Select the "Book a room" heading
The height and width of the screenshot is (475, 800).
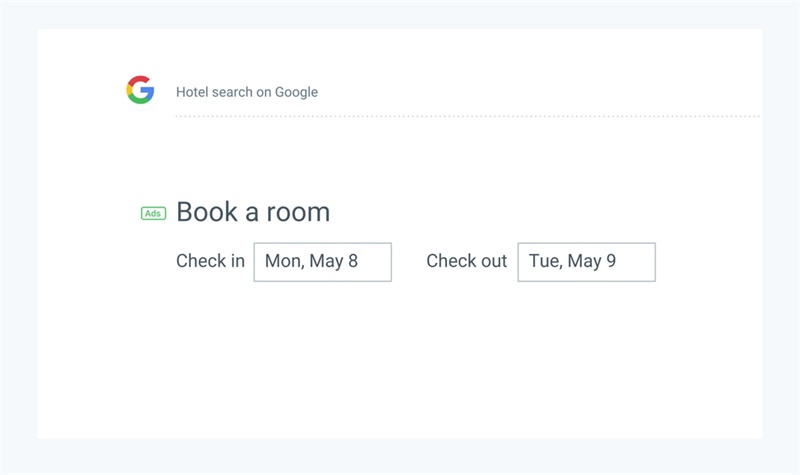point(253,212)
